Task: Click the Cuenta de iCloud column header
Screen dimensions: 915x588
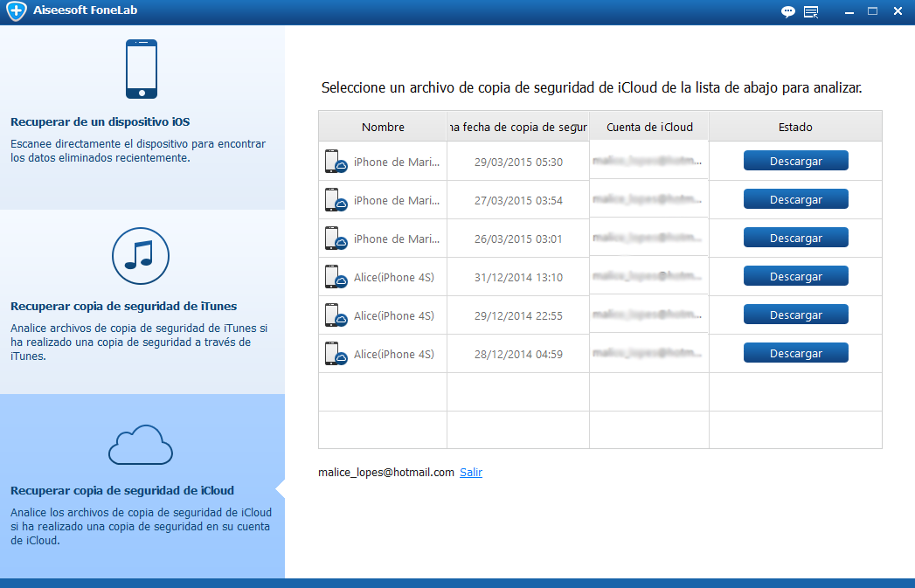Action: (649, 127)
